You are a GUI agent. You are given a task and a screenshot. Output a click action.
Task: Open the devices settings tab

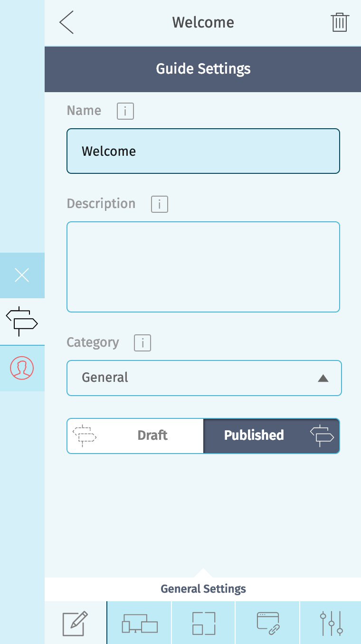coord(140,623)
